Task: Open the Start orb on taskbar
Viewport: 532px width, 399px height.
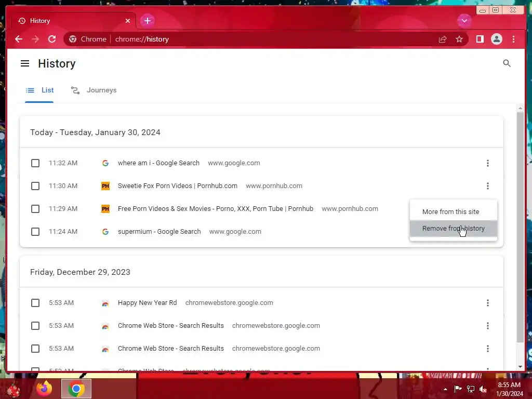Action: tap(14, 390)
